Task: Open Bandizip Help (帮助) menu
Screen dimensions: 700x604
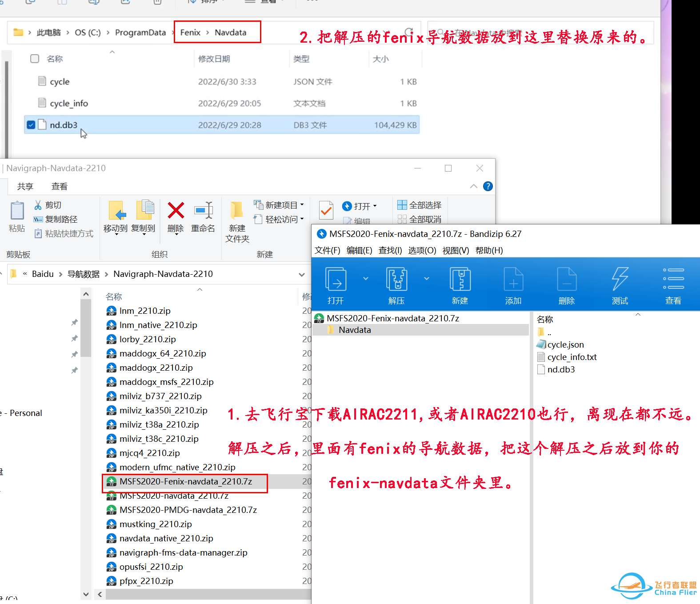Action: 489,250
